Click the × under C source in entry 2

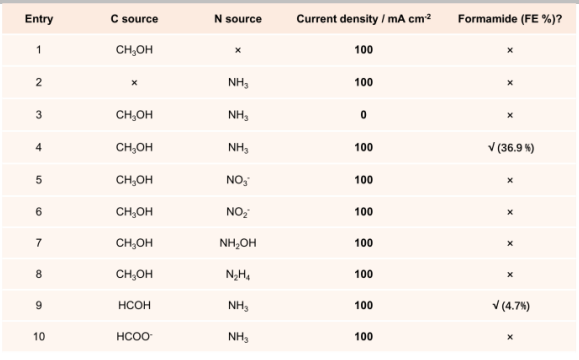click(x=134, y=83)
